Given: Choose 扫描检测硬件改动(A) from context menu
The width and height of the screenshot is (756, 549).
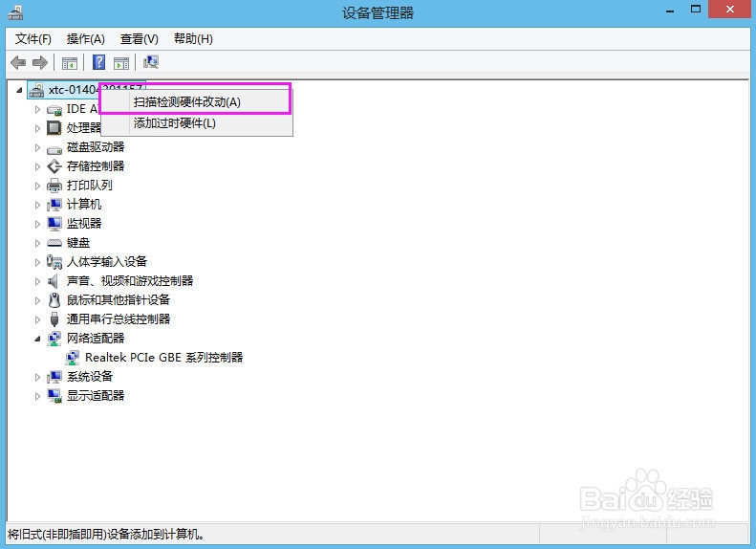Looking at the screenshot, I should [x=196, y=101].
